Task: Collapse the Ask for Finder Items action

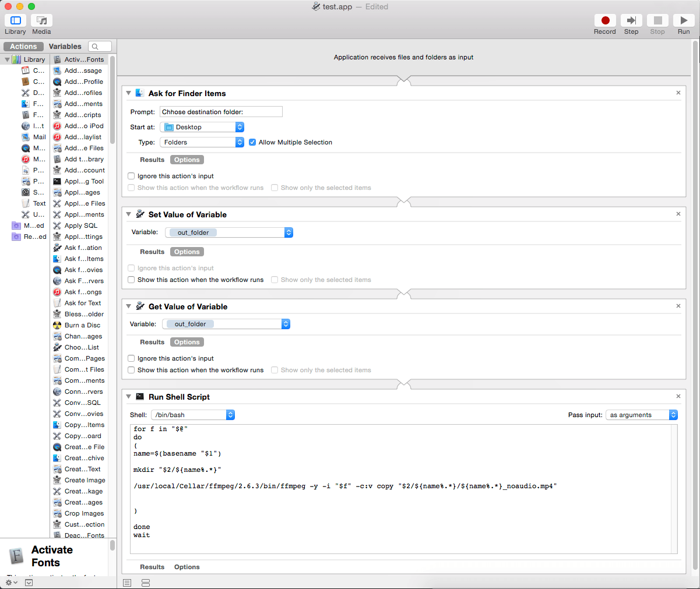Action: click(x=129, y=93)
